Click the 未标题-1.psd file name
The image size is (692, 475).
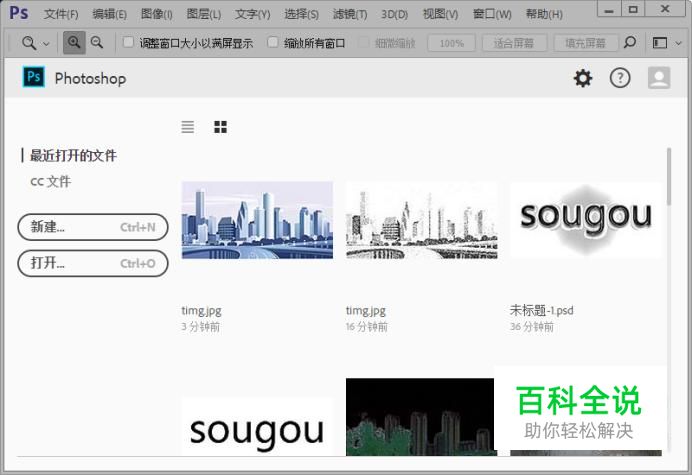[542, 311]
